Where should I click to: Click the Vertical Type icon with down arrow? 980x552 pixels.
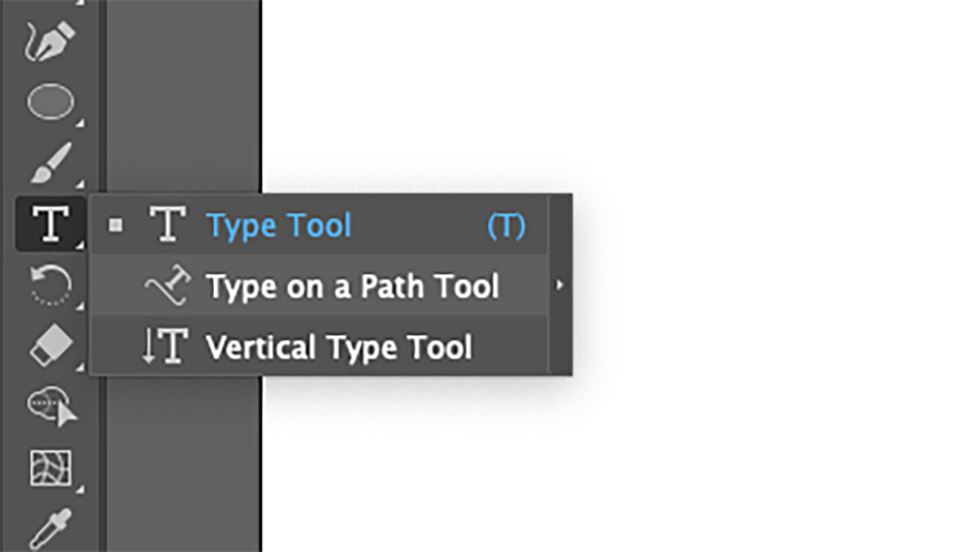[x=165, y=348]
